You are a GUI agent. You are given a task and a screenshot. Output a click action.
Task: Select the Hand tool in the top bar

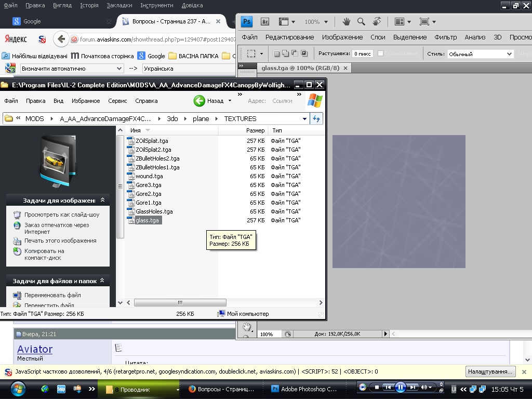coord(347,22)
